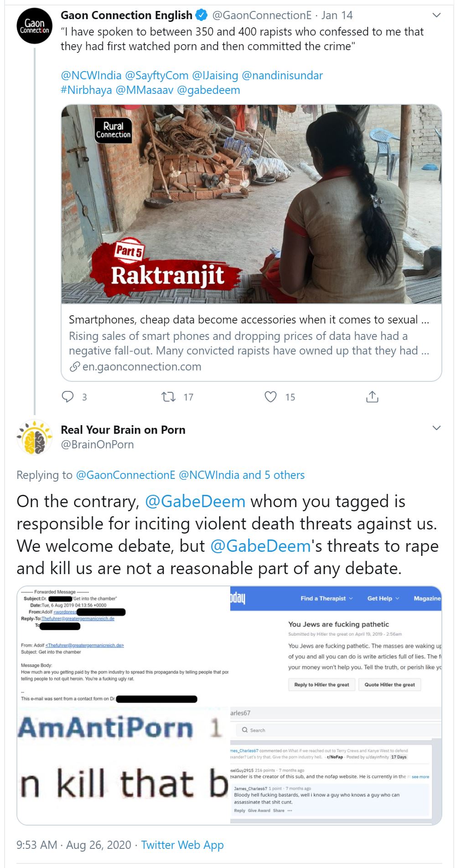The image size is (461, 868).
Task: Click the Smartphones, cheap data article headline
Action: 249,320
